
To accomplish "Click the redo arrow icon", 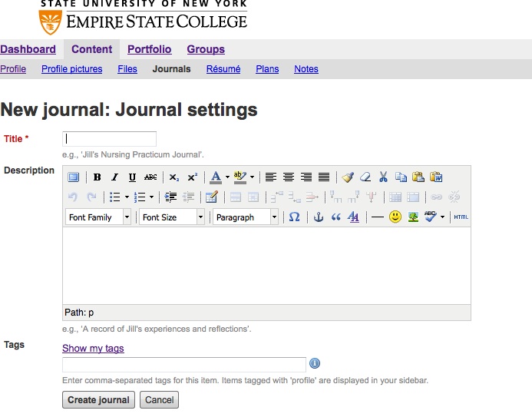I will [x=91, y=197].
